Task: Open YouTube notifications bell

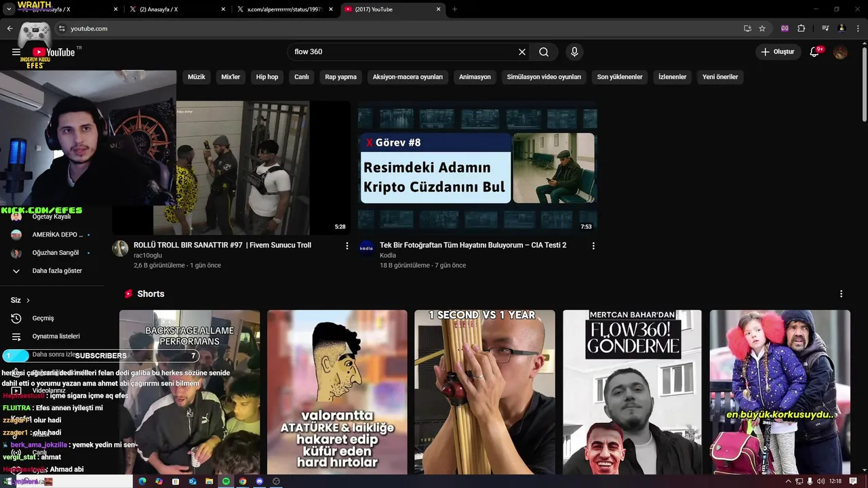Action: [x=814, y=52]
